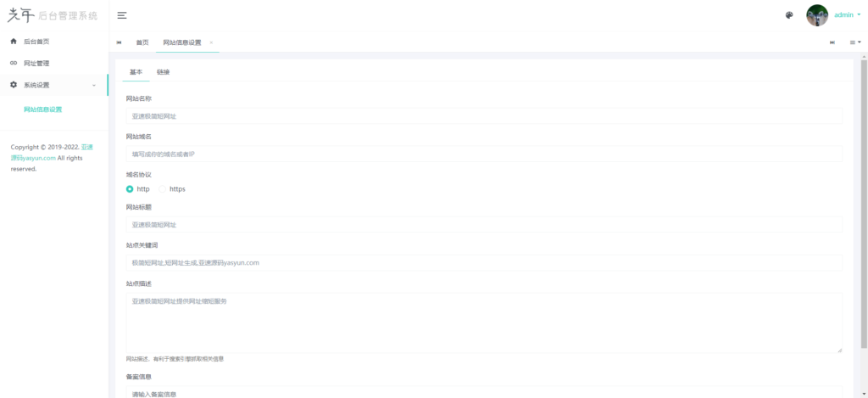
Task: Click the link icon beside 网址管理
Action: 14,63
